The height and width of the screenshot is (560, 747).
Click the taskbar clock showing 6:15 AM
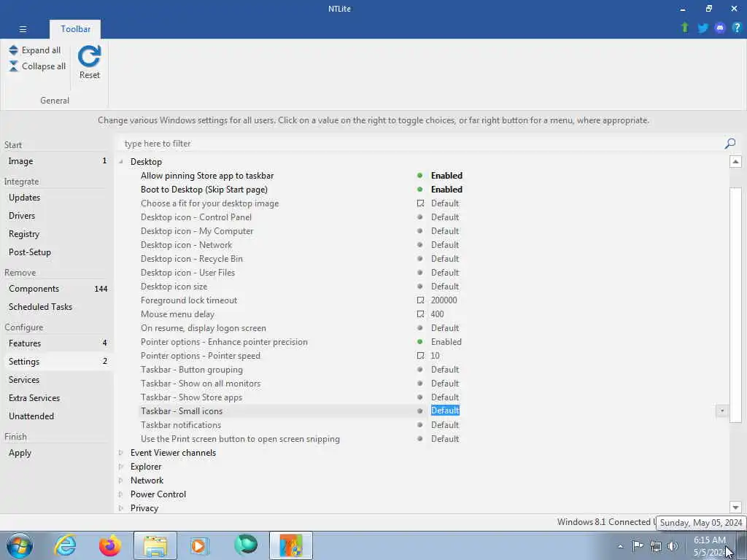[x=709, y=546]
